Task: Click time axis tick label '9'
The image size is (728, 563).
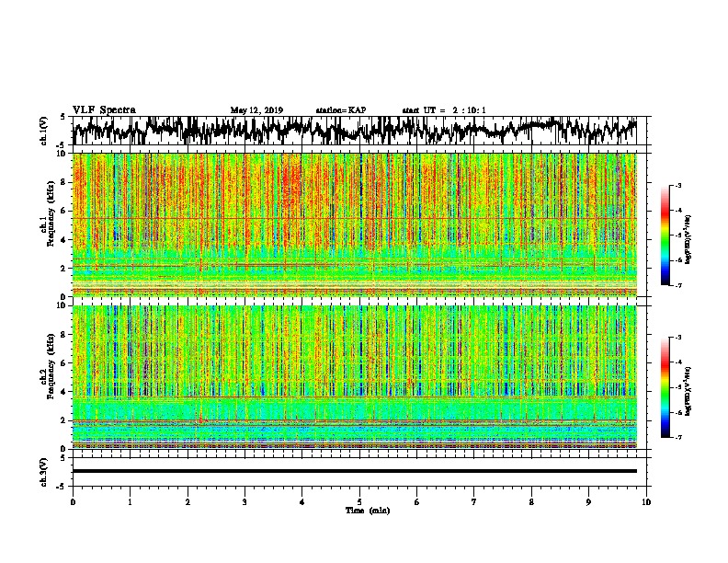Action: (588, 502)
